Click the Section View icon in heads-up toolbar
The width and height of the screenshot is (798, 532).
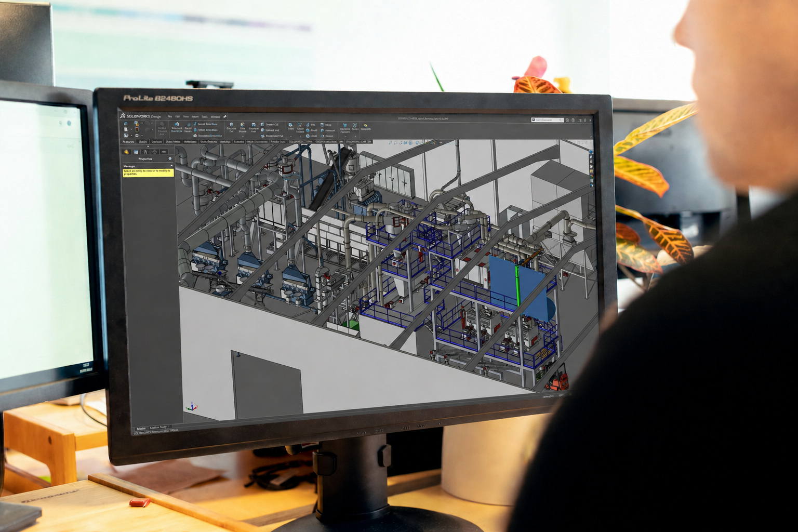click(405, 142)
